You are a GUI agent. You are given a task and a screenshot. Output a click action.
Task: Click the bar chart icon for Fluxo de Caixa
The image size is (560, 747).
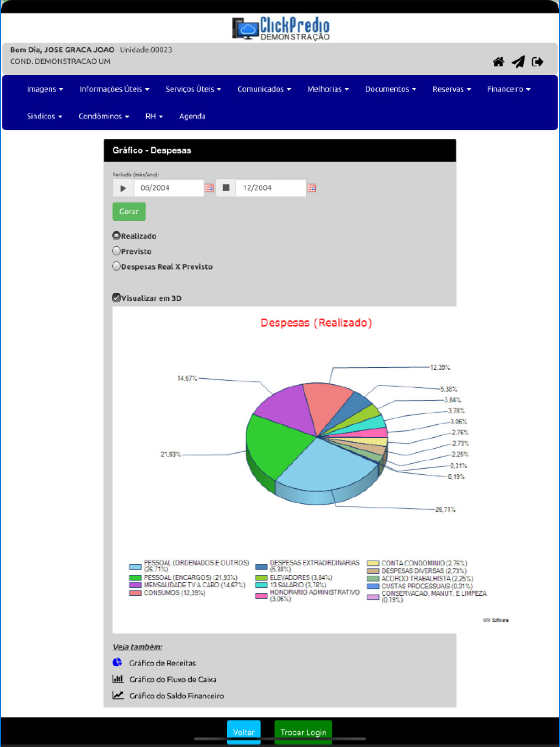[x=117, y=678]
